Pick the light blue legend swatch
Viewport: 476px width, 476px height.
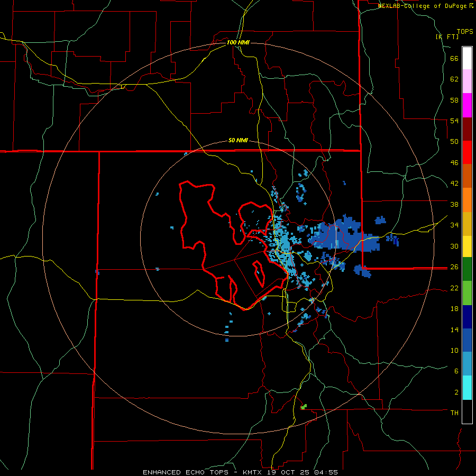point(467,364)
